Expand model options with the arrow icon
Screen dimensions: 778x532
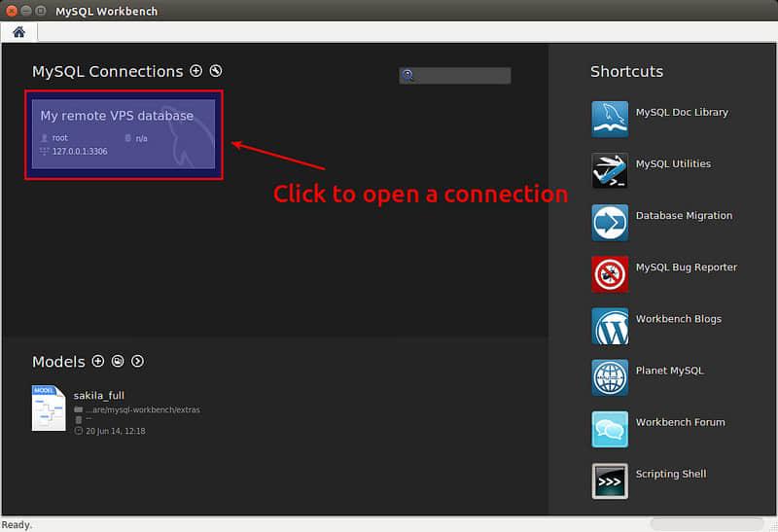[x=138, y=361]
